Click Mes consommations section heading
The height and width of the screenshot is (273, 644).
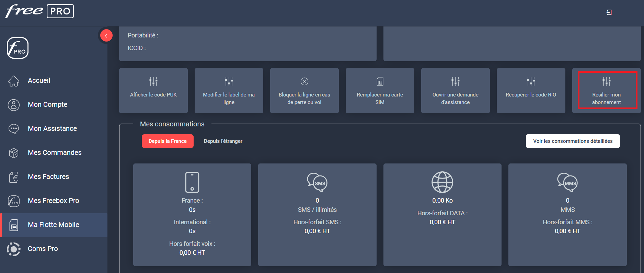pos(172,124)
